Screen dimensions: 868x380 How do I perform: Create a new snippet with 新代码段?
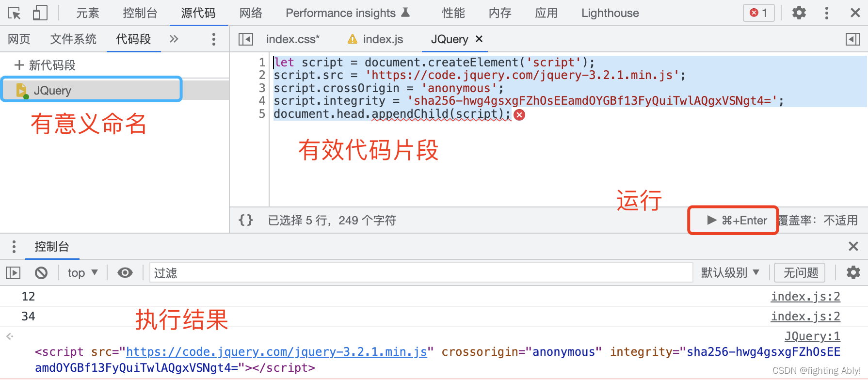45,65
